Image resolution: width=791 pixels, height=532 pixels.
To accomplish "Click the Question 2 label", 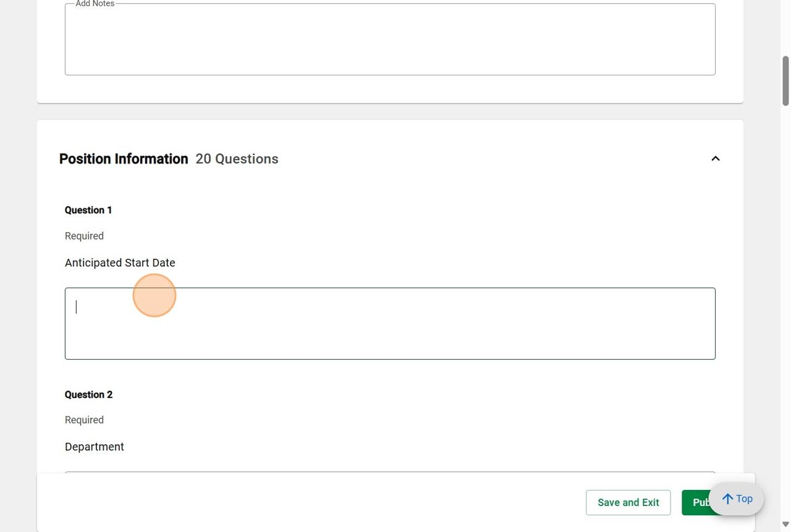I will pyautogui.click(x=88, y=395).
